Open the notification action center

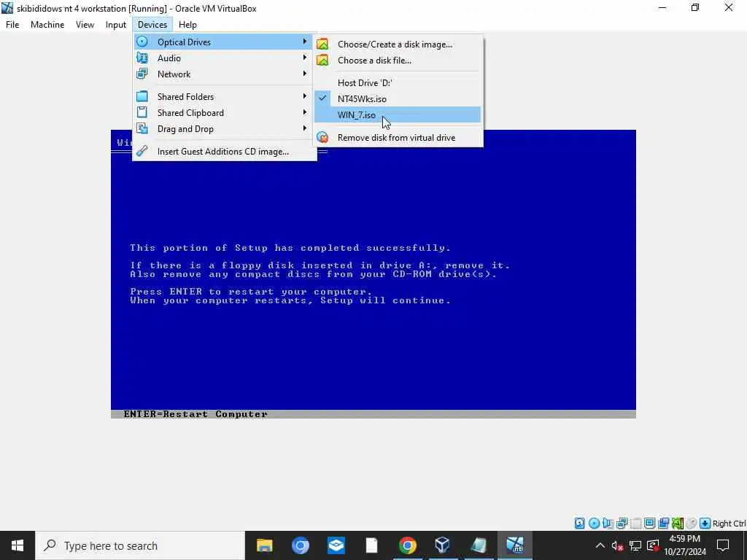[723, 545]
